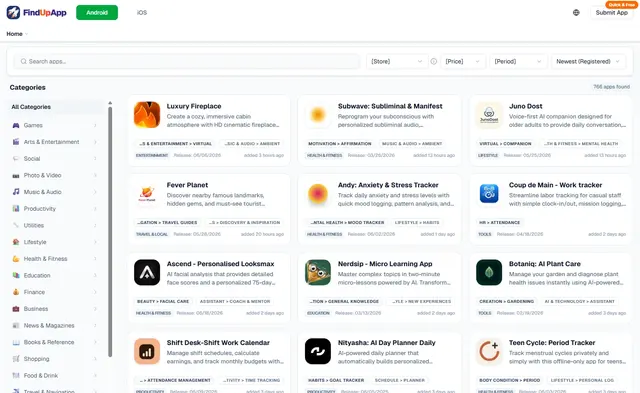This screenshot has height=393, width=640.
Task: Click the Games controller icon
Action: click(x=16, y=125)
